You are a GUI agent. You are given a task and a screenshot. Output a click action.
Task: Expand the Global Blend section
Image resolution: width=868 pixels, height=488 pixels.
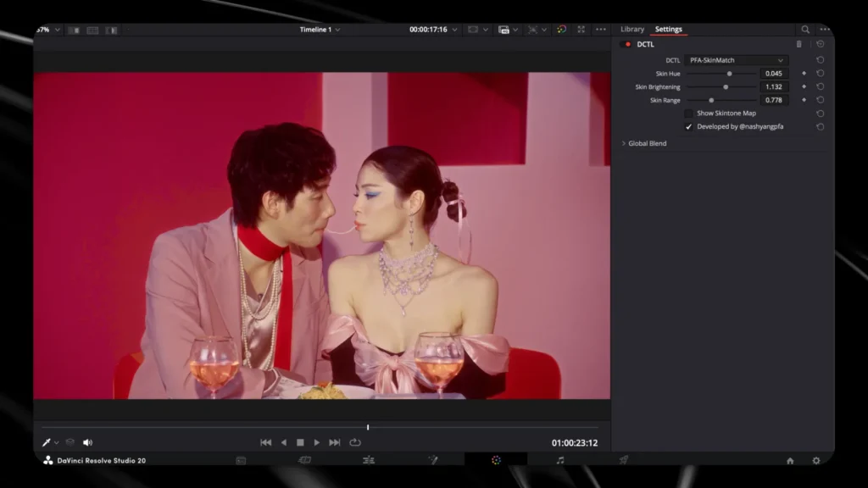[623, 143]
